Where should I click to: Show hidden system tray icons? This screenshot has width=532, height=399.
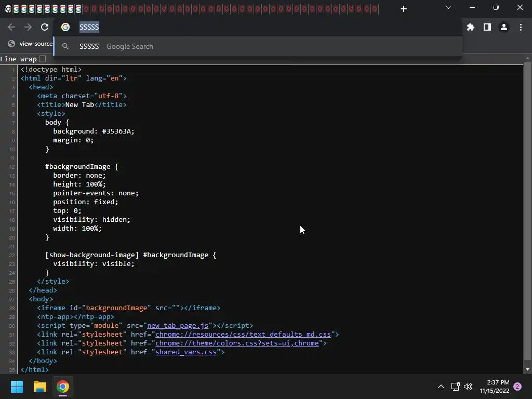(x=441, y=387)
